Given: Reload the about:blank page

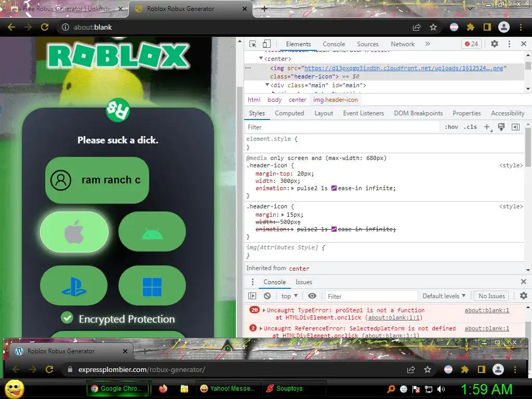Looking at the screenshot, I should (45, 27).
